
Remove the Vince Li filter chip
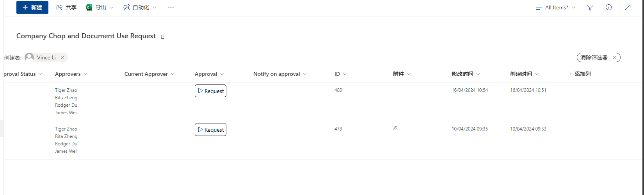pyautogui.click(x=62, y=57)
